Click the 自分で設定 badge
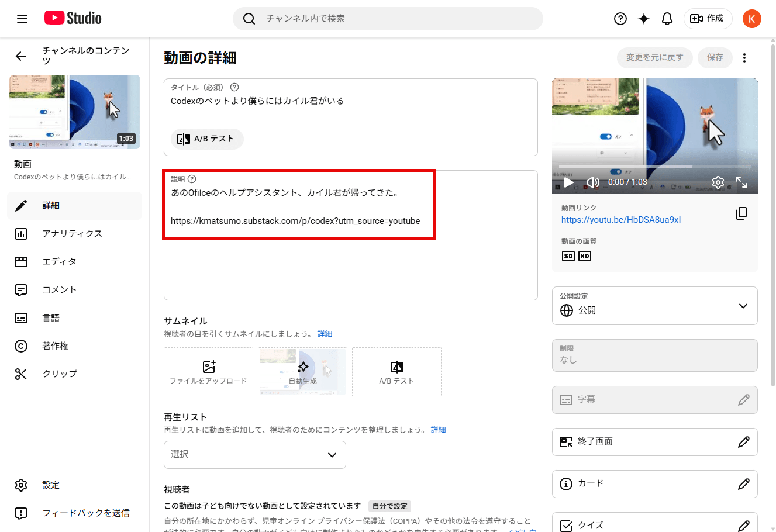776x532 pixels. (x=390, y=506)
